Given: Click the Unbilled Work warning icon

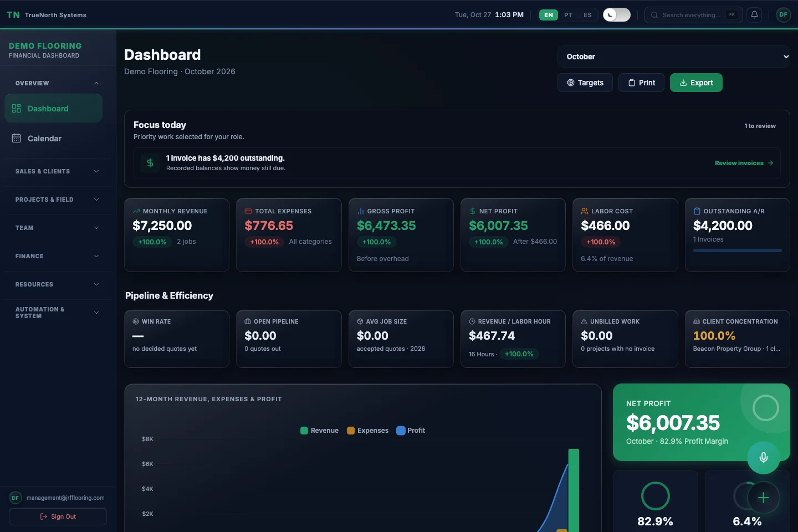Looking at the screenshot, I should click(584, 321).
